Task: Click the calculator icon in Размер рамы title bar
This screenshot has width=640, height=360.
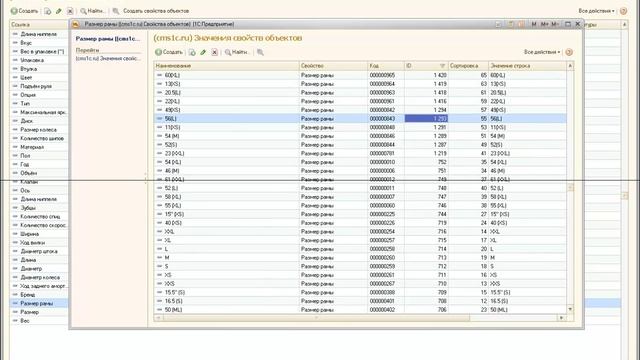Action: coord(511,24)
